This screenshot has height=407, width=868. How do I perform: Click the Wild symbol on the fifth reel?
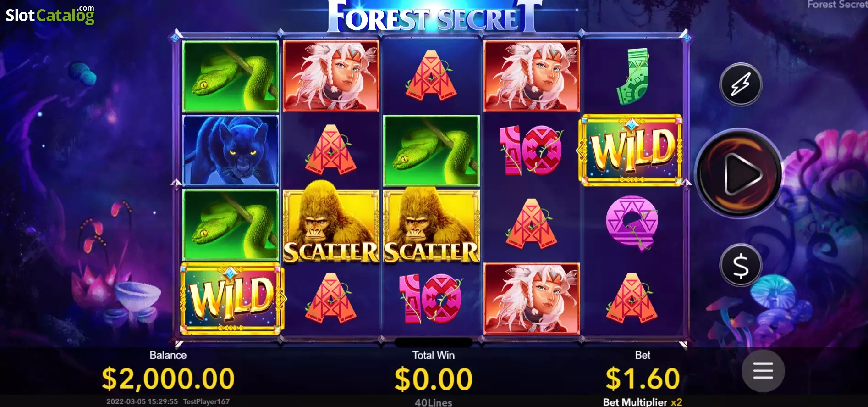[x=632, y=150]
